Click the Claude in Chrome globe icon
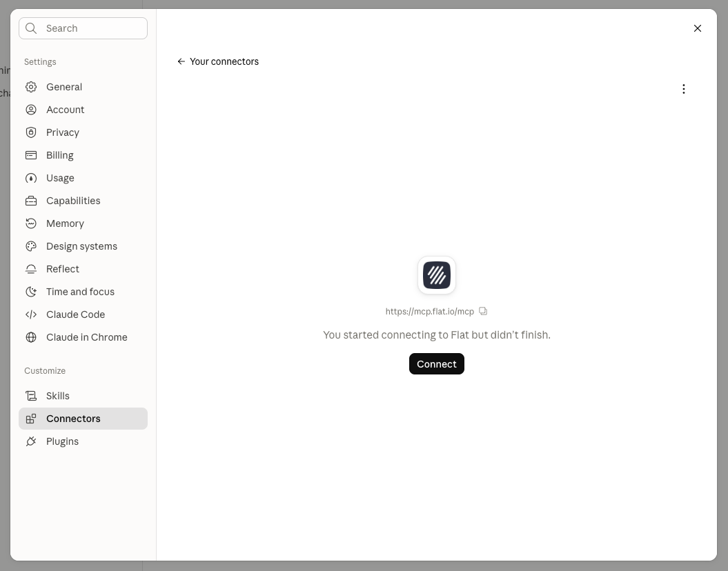 (x=31, y=337)
